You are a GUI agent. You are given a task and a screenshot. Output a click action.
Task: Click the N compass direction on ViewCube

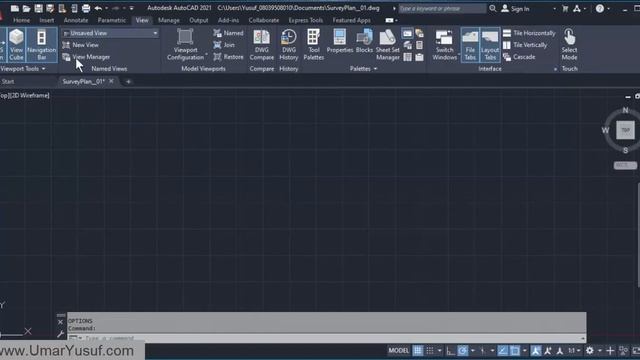point(625,110)
